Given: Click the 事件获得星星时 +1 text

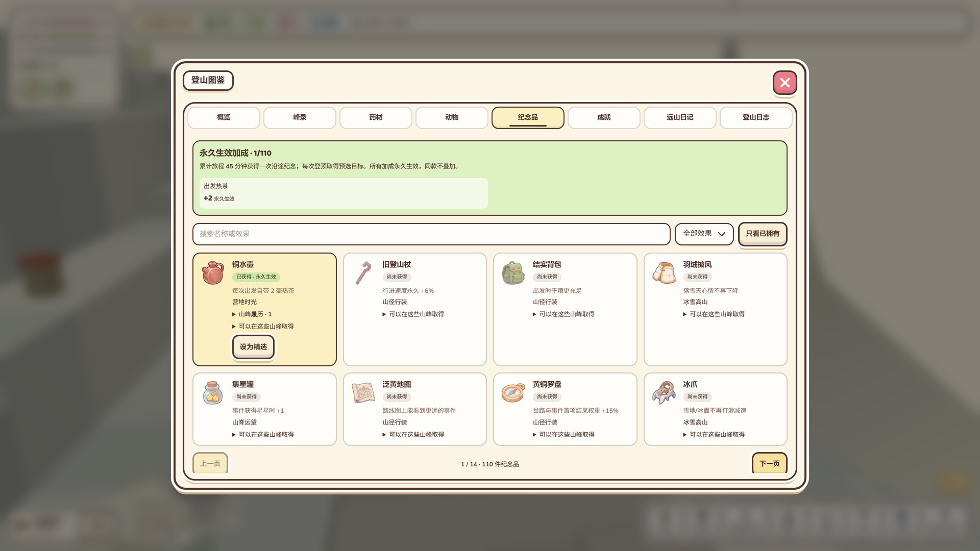Looking at the screenshot, I should pyautogui.click(x=258, y=411).
